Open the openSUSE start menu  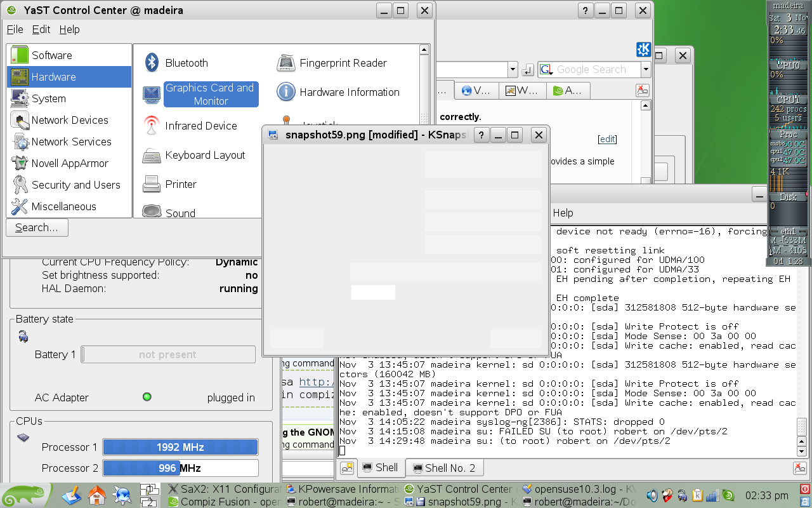pyautogui.click(x=24, y=495)
